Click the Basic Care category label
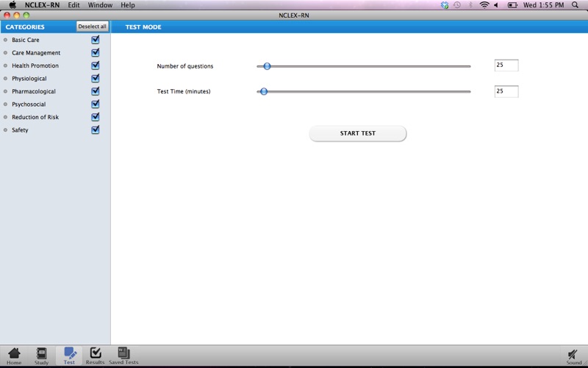 pos(26,40)
